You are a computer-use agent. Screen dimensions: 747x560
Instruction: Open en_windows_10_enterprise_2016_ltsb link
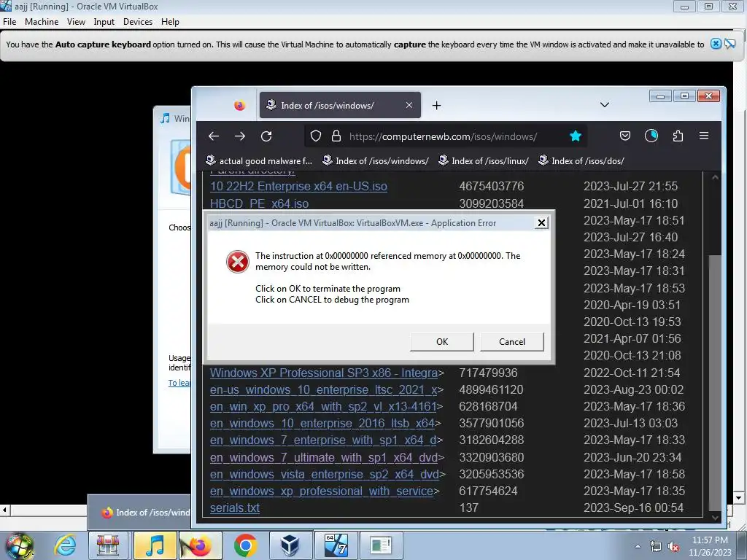pyautogui.click(x=322, y=424)
